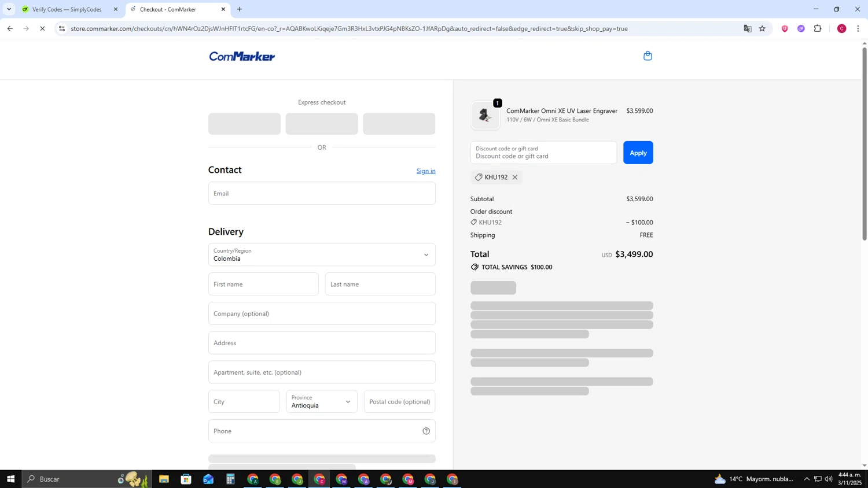Bookmark this page with the star icon
Viewport: 868px width, 488px height.
click(x=762, y=28)
